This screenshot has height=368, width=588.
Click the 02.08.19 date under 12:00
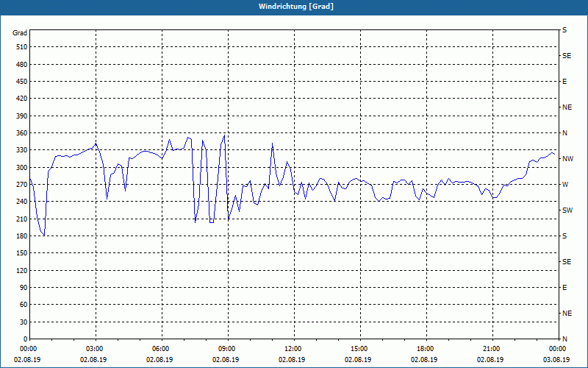click(x=292, y=360)
